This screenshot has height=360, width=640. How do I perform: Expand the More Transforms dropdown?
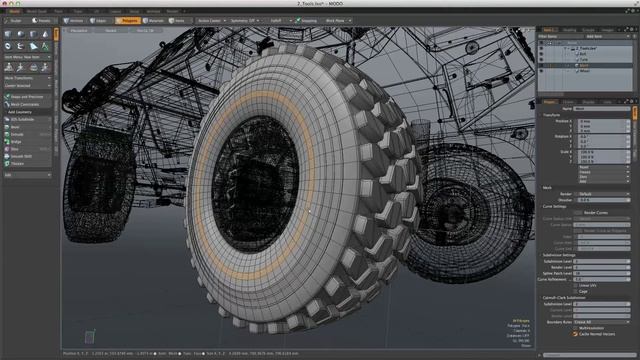click(27, 78)
